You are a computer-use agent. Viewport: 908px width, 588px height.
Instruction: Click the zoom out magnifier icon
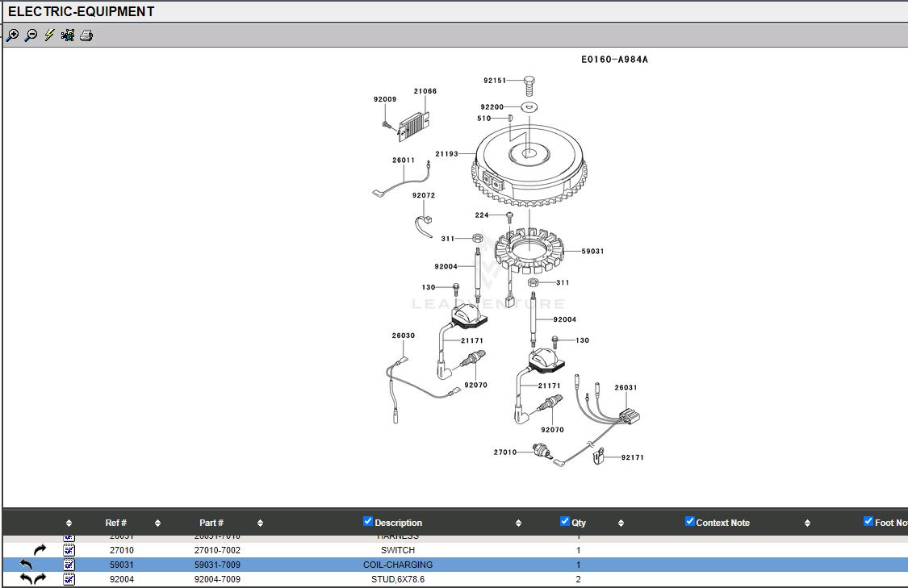coord(31,35)
